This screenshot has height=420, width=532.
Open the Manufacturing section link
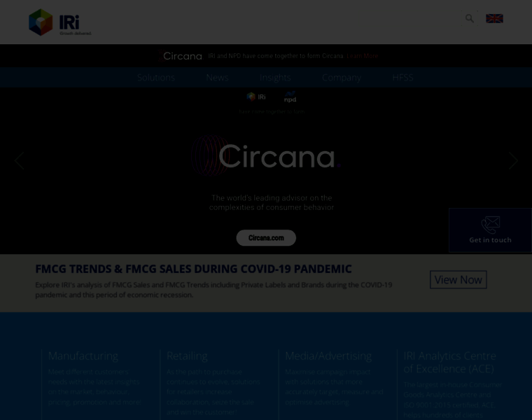83,356
